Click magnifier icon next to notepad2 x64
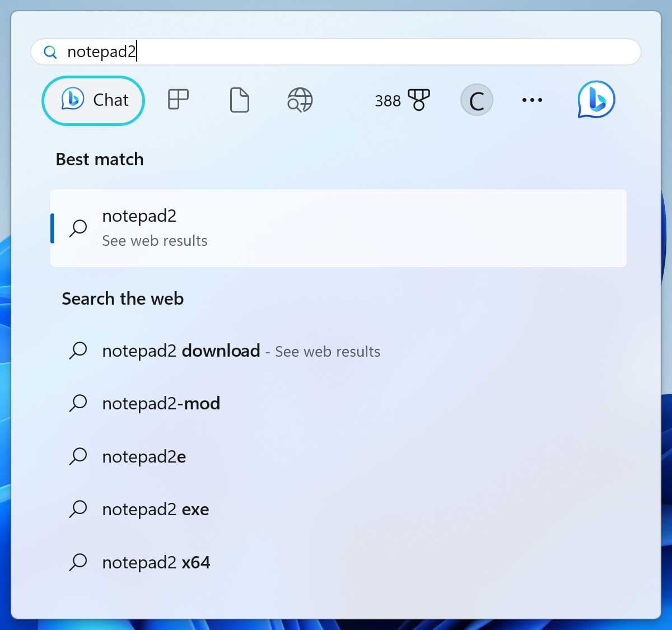The image size is (672, 630). click(78, 562)
